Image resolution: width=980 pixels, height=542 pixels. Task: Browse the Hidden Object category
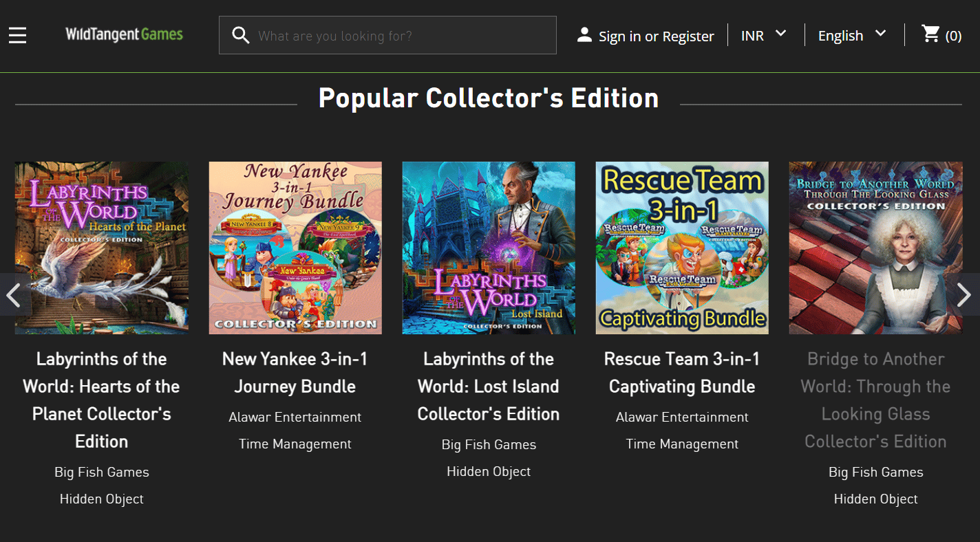click(101, 499)
